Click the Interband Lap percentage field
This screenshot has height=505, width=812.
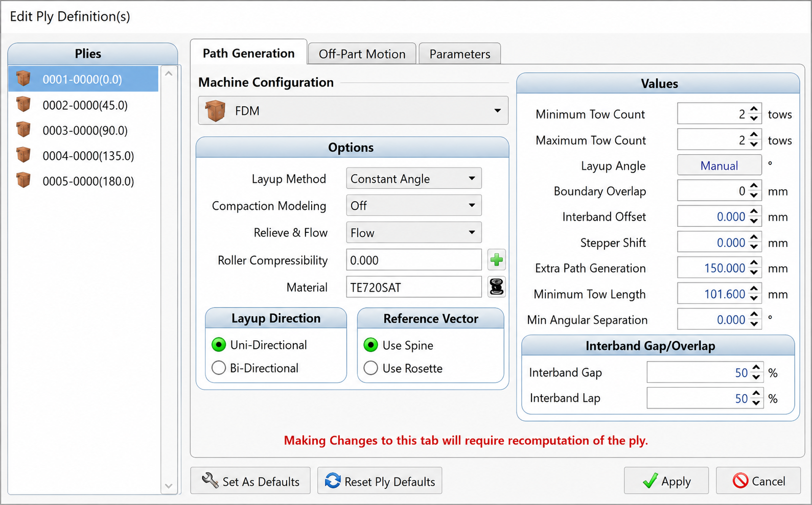click(x=705, y=398)
